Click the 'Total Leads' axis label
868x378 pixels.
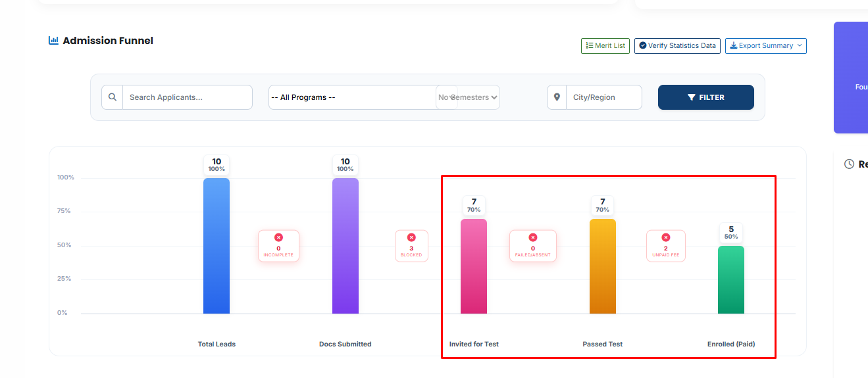click(x=217, y=344)
